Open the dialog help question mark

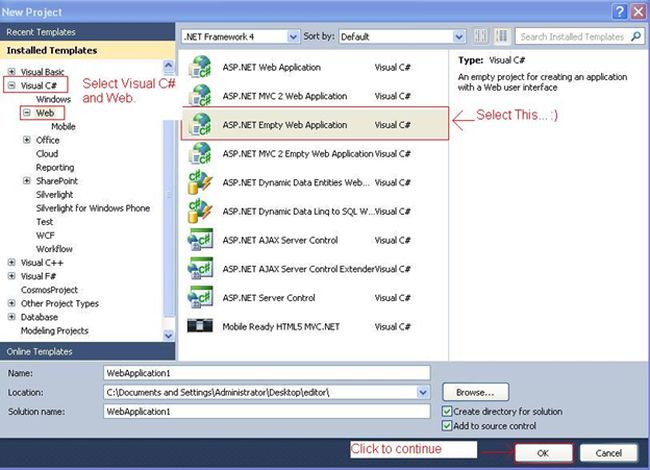point(620,12)
